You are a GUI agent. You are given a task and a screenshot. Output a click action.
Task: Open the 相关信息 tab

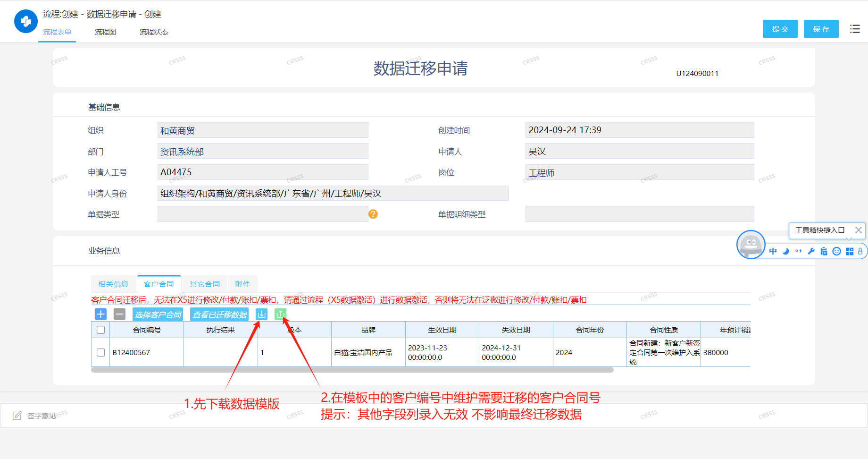point(113,284)
